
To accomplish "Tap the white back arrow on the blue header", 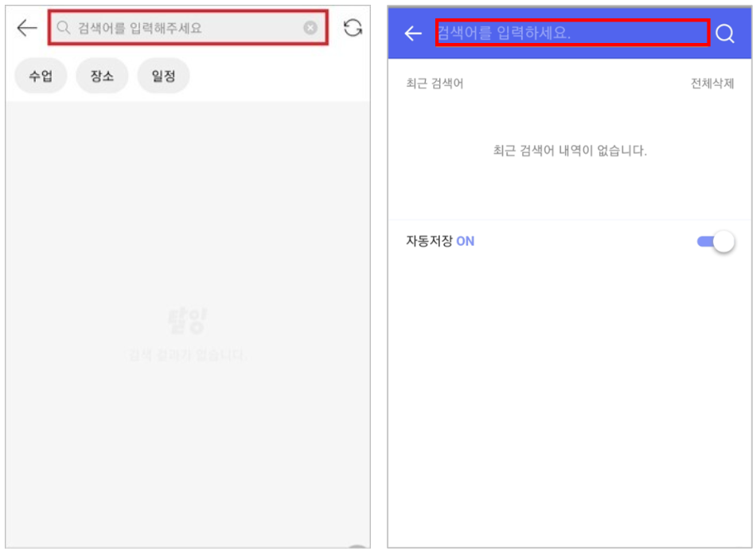I will 413,33.
